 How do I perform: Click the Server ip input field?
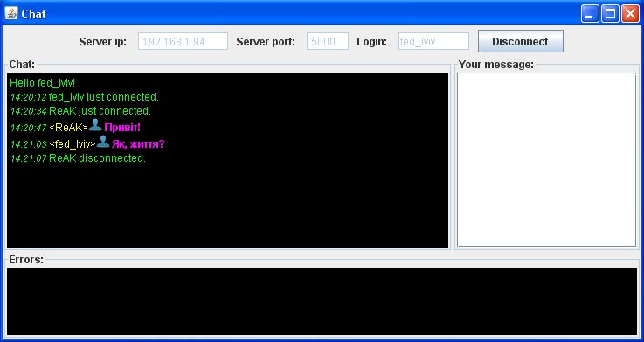(x=183, y=41)
